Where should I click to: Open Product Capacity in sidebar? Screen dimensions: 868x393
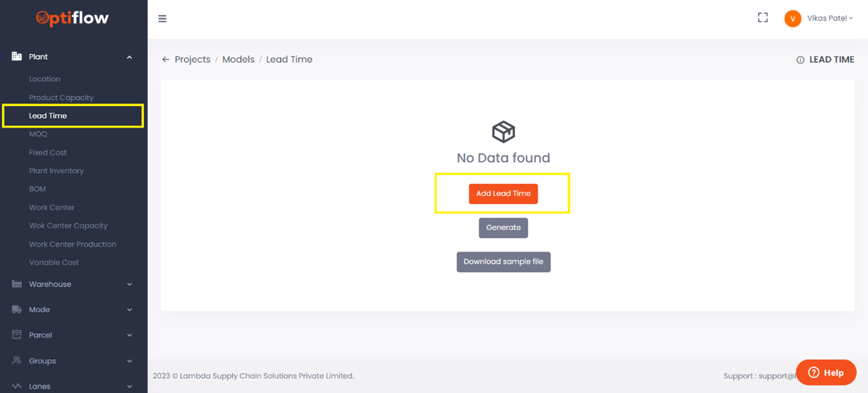click(61, 98)
